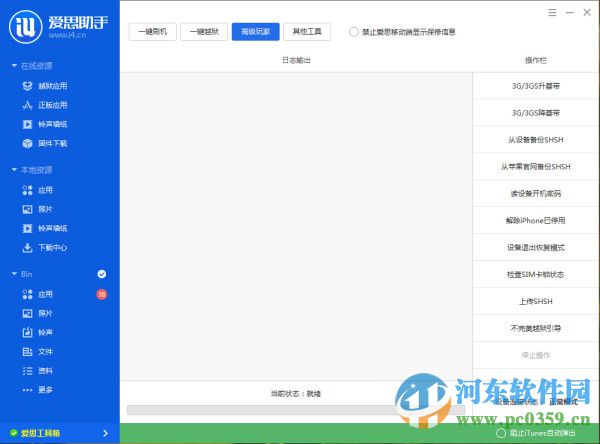Click 检查SIM卡锁状态

click(536, 274)
